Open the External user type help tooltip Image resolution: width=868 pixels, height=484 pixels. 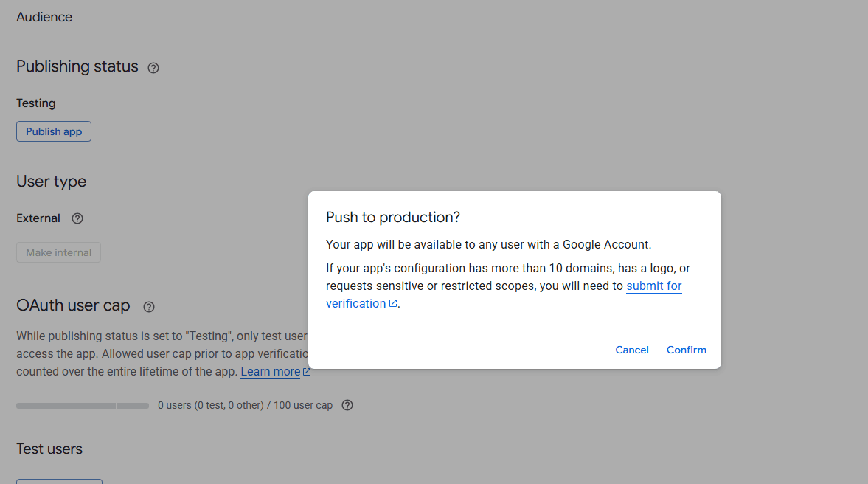coord(77,218)
